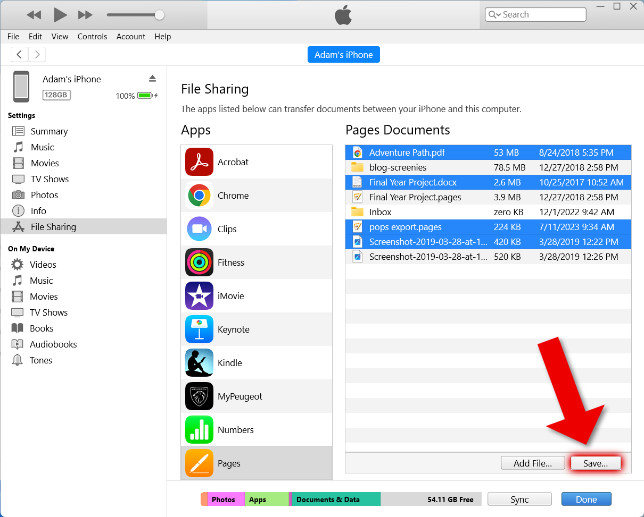
Task: Open the Edit menu
Action: (x=35, y=37)
